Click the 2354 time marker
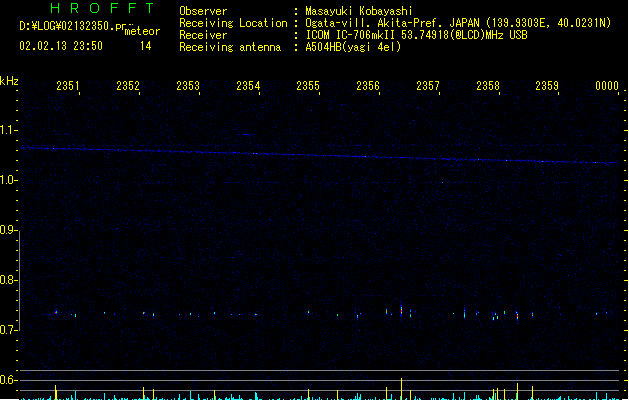 click(248, 85)
